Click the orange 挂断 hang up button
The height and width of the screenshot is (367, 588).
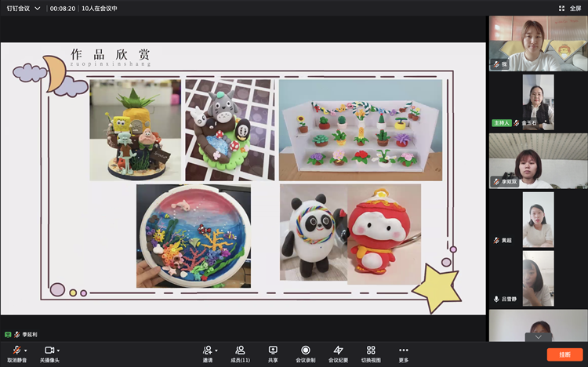coord(564,354)
